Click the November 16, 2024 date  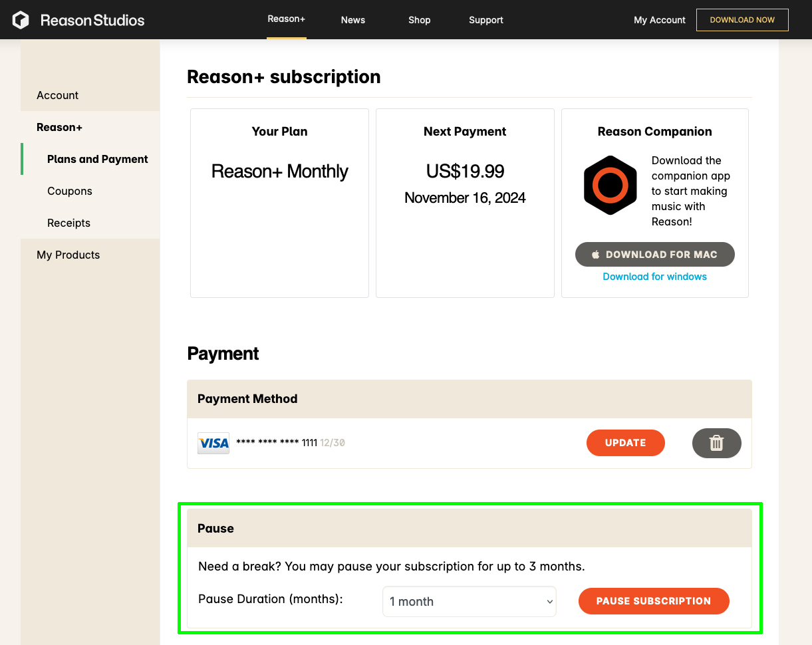point(466,198)
